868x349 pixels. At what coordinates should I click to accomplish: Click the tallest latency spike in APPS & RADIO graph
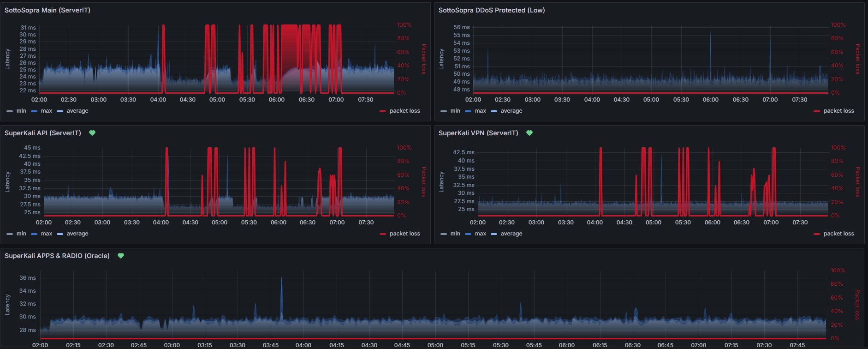pos(281,278)
